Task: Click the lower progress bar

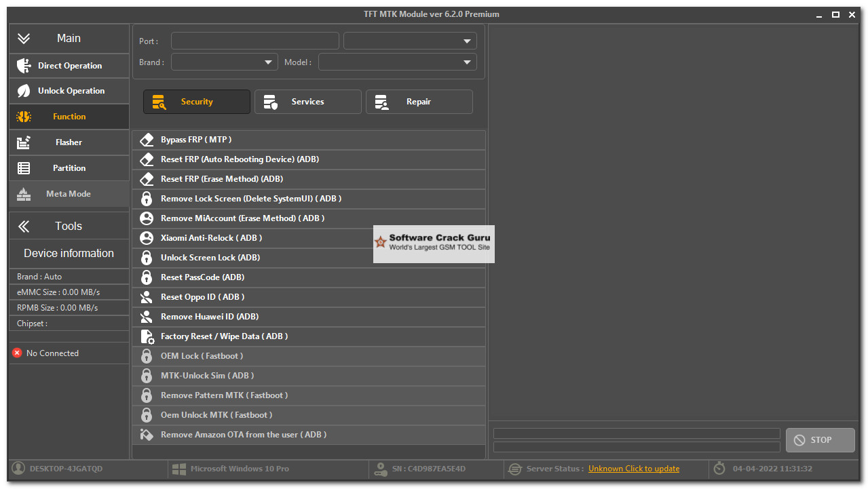Action: tap(637, 448)
